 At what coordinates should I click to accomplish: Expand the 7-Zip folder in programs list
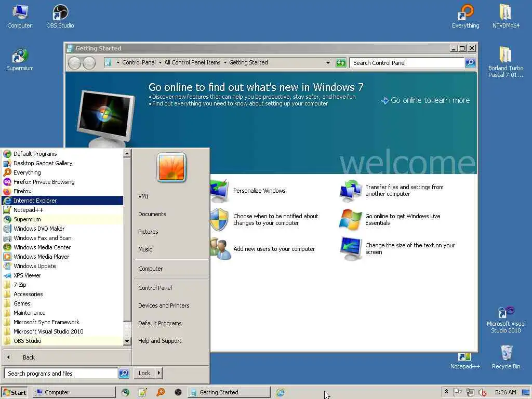62,285
